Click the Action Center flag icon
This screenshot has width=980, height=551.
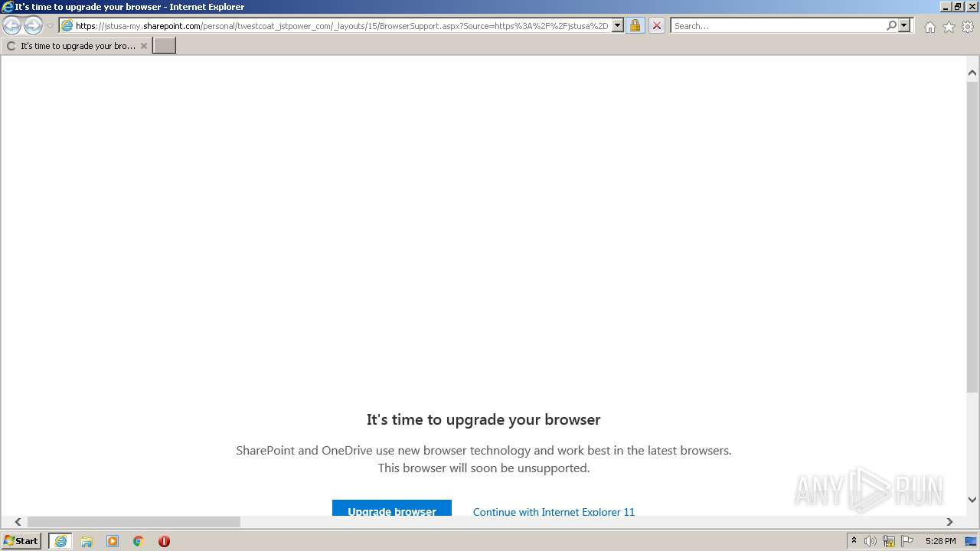(907, 541)
